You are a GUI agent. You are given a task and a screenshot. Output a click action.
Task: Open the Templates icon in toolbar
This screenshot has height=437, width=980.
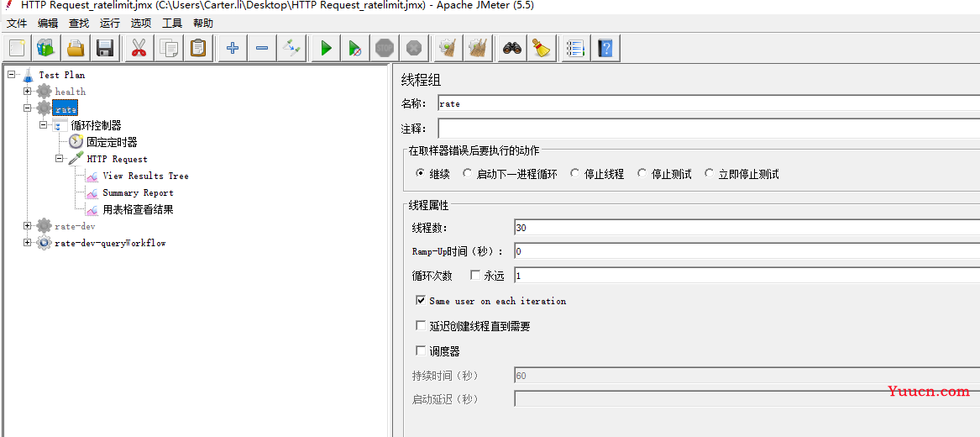tap(46, 48)
